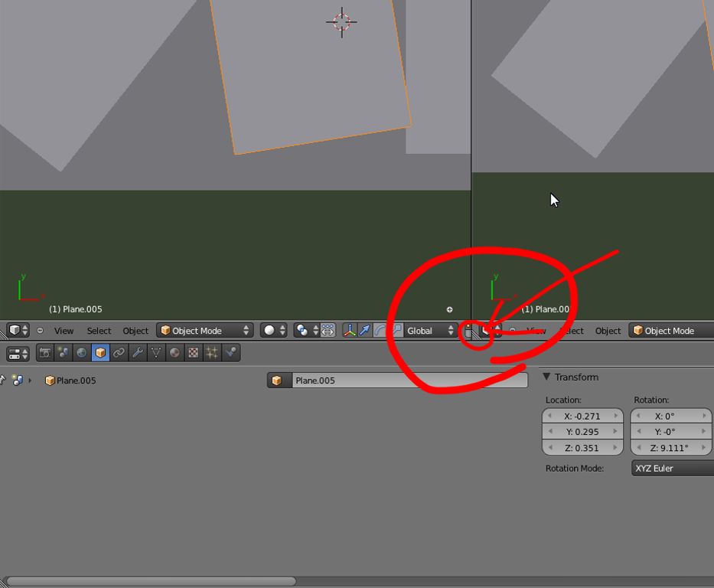Switch to Physics properties tab
The height and width of the screenshot is (588, 714).
tap(231, 353)
